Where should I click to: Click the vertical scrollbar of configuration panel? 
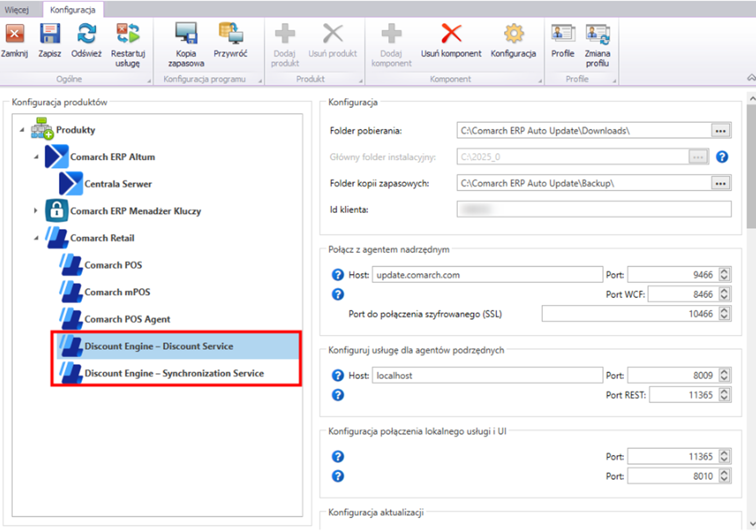[x=751, y=167]
